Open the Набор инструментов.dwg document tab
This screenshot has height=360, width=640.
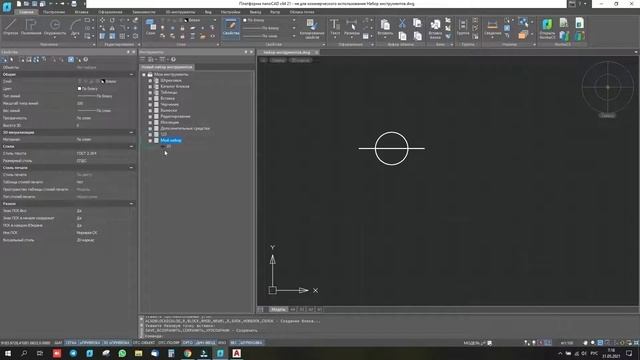pyautogui.click(x=287, y=52)
